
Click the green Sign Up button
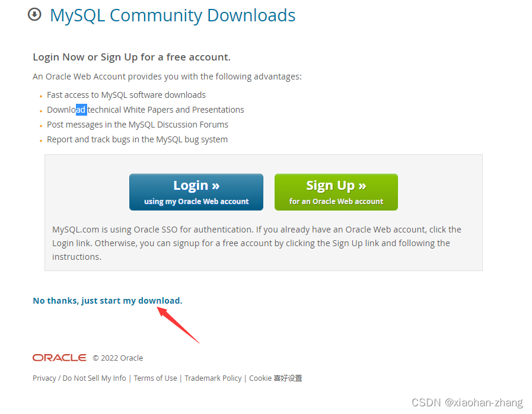coord(336,192)
